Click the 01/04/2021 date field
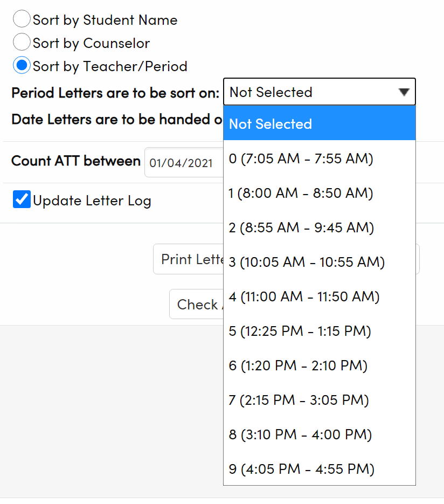The width and height of the screenshot is (444, 504). pyautogui.click(x=179, y=163)
